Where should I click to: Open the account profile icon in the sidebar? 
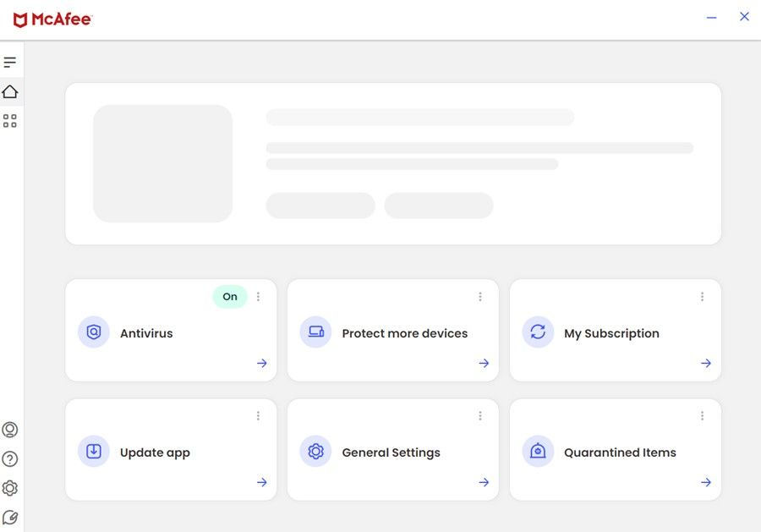click(10, 430)
